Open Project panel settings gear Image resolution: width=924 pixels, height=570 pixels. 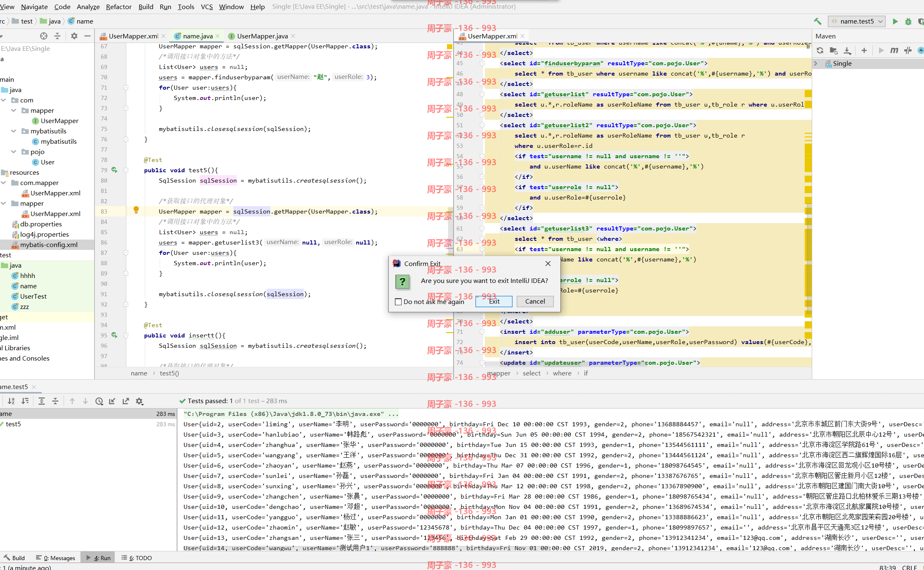tap(74, 36)
